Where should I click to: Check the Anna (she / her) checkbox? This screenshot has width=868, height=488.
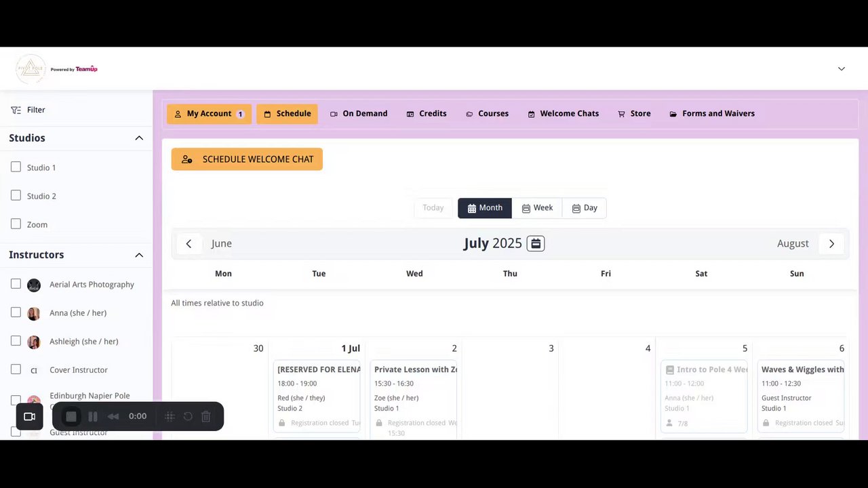(16, 312)
